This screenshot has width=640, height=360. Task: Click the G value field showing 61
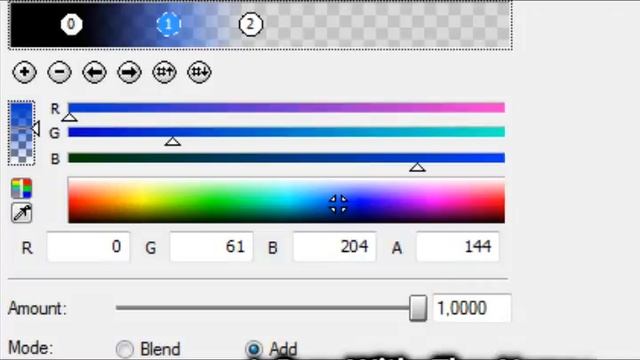pos(211,247)
